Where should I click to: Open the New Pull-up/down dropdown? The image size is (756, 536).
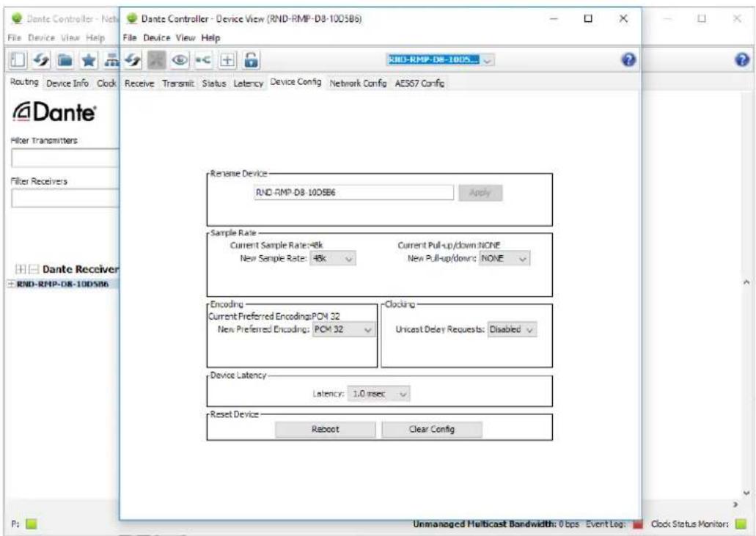pos(504,258)
